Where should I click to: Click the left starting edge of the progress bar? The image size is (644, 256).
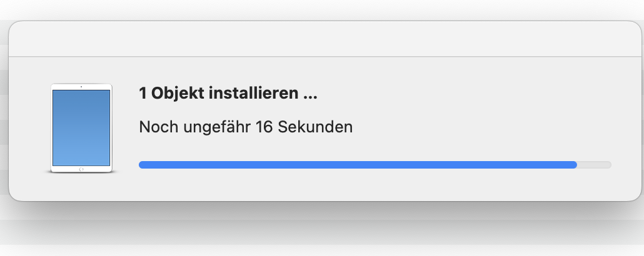click(141, 165)
